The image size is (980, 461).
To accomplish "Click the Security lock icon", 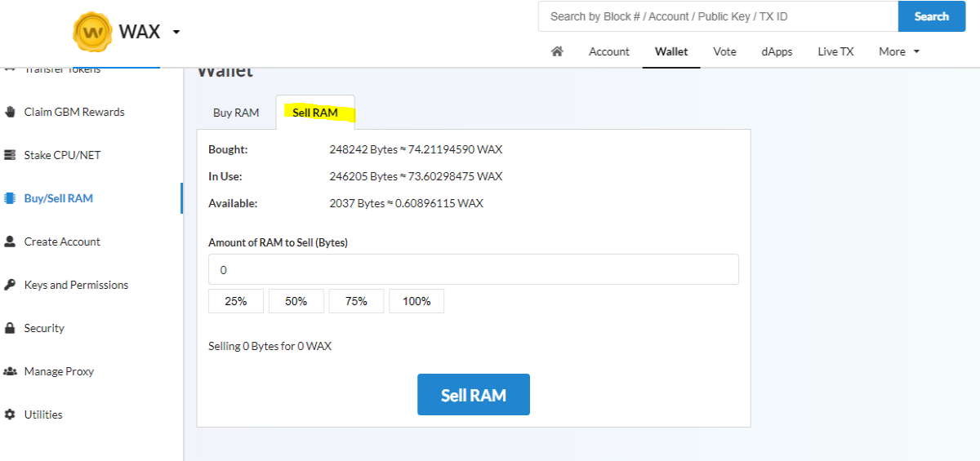I will coord(10,328).
